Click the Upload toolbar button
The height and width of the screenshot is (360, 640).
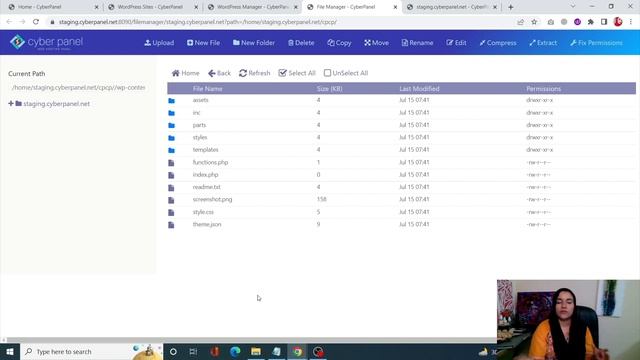159,43
